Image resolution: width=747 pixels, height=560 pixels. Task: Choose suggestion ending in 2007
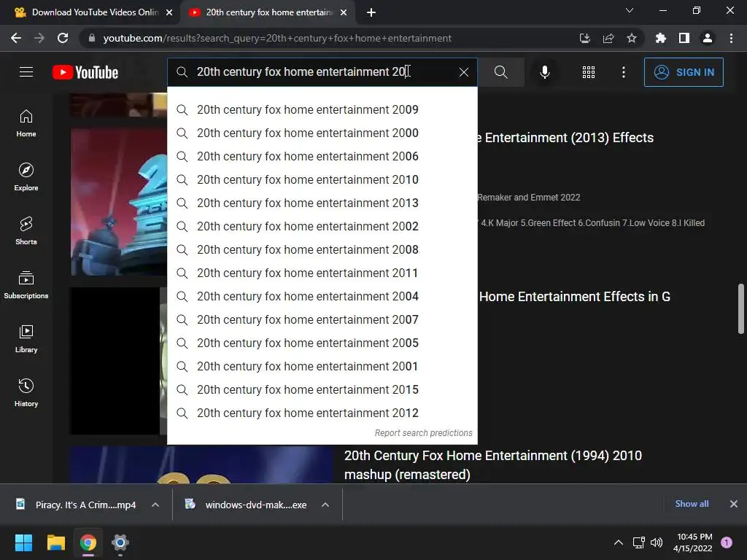[322, 319]
